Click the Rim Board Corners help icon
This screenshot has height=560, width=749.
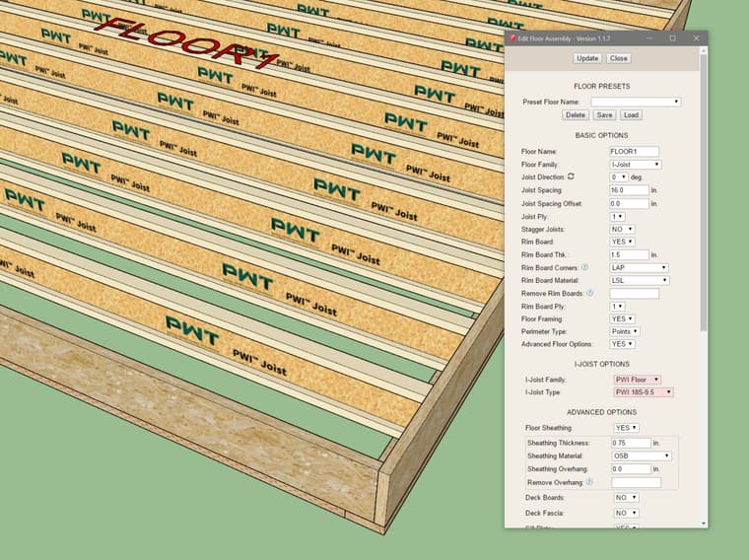pos(584,266)
